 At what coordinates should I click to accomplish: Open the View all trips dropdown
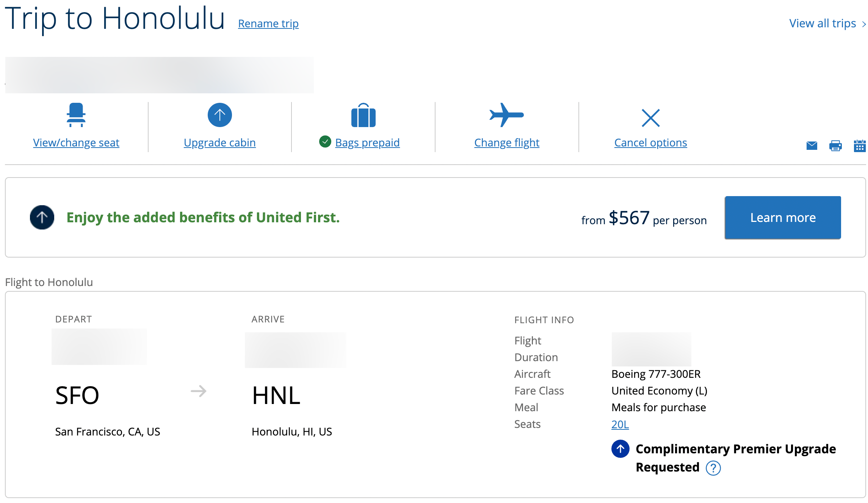tap(827, 22)
